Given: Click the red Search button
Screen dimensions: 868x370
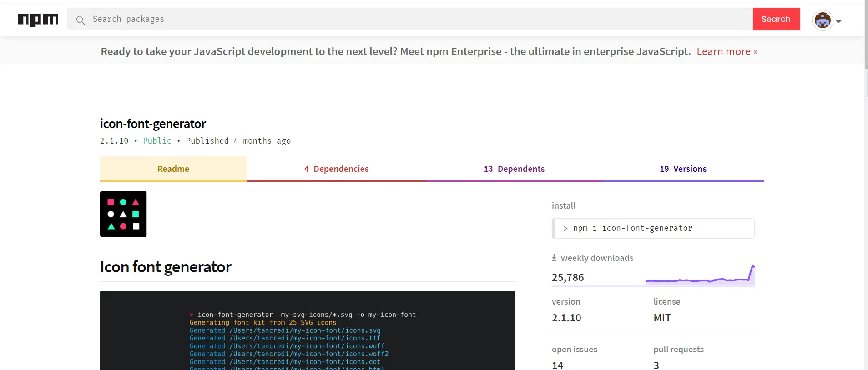Looking at the screenshot, I should tap(776, 19).
